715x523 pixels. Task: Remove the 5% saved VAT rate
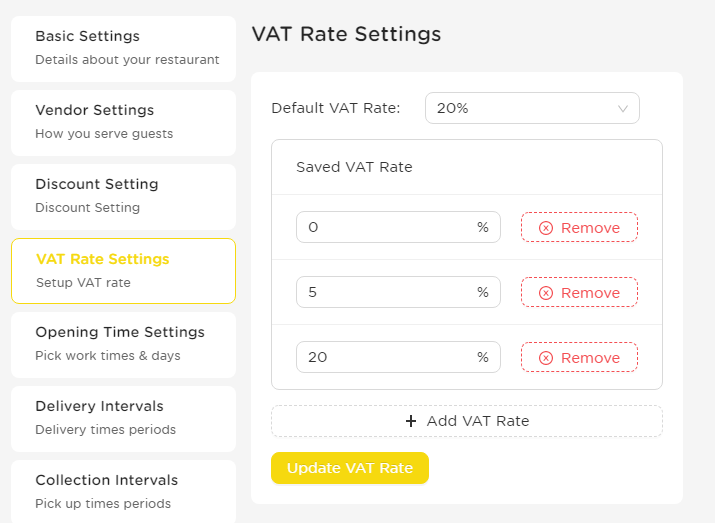pos(579,292)
